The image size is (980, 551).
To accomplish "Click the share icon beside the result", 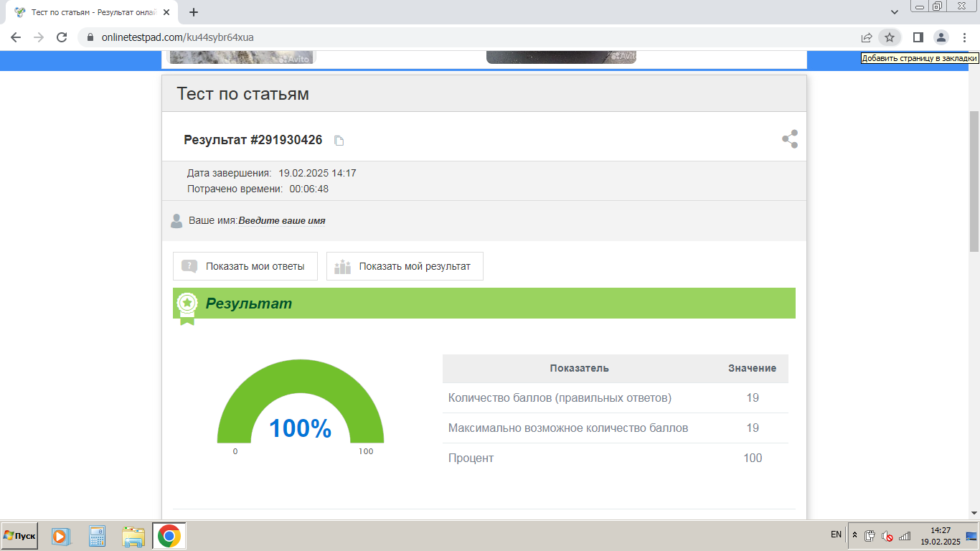I will point(789,139).
